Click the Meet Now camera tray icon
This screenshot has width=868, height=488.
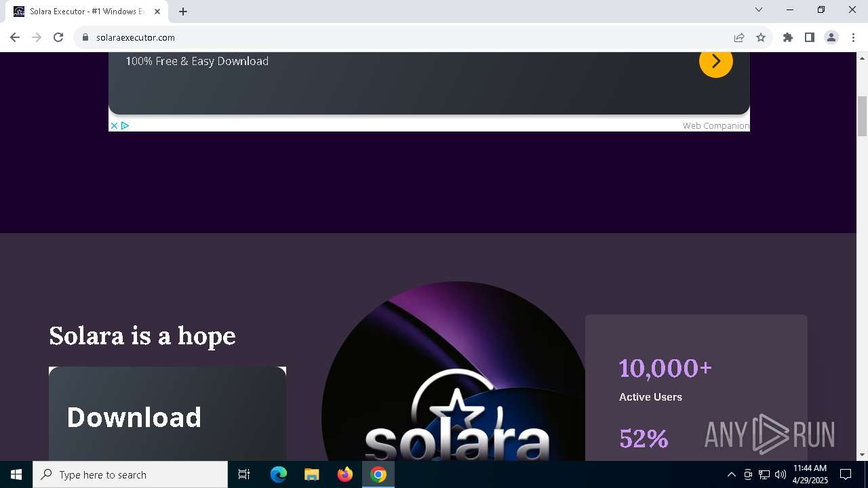point(748,474)
